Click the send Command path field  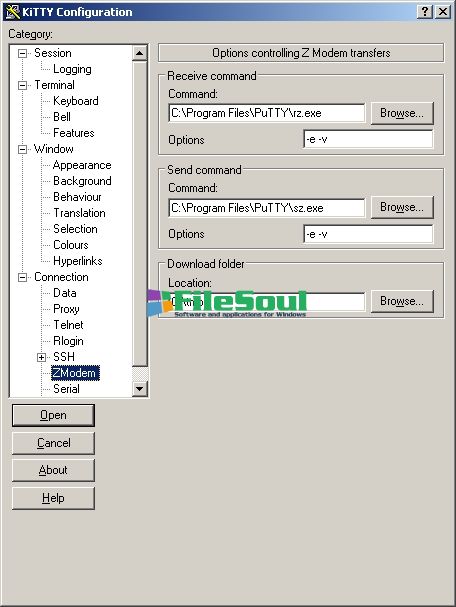click(x=267, y=208)
